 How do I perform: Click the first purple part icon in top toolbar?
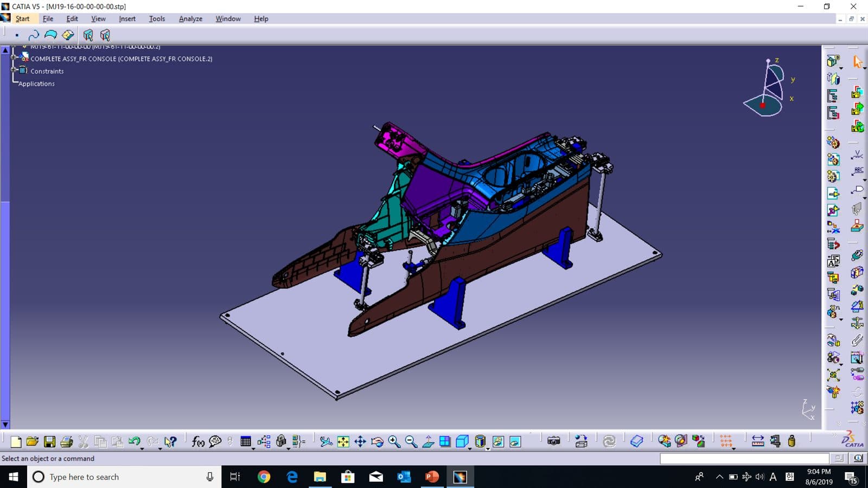88,35
